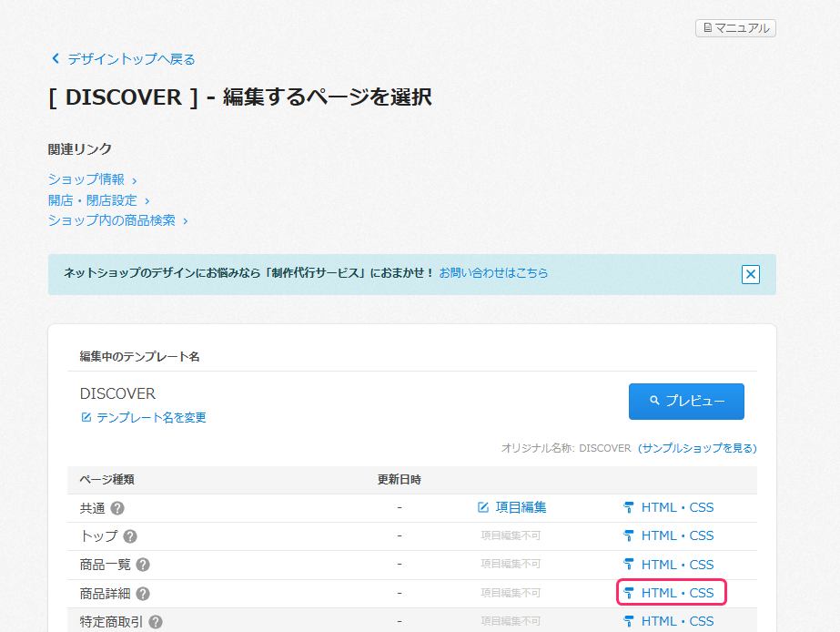
Task: Click help icon beside 商品一覧
Action: pos(143,565)
